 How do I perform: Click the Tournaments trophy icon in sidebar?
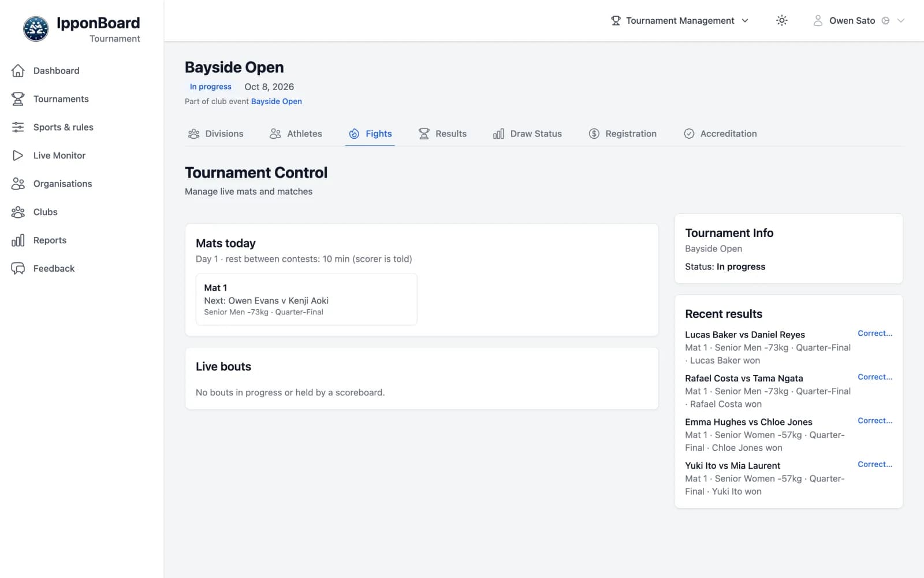[18, 99]
